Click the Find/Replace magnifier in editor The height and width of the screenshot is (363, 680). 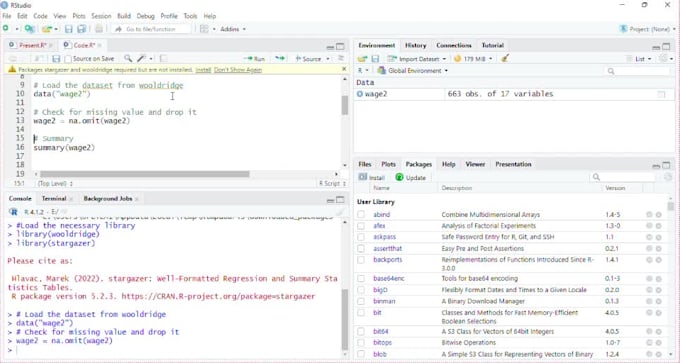tap(128, 58)
